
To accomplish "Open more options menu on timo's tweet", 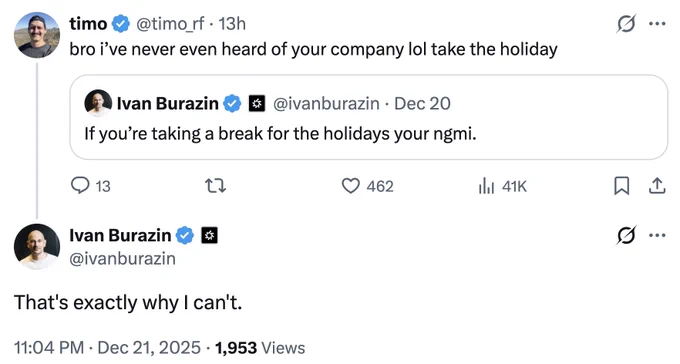I will tap(657, 24).
